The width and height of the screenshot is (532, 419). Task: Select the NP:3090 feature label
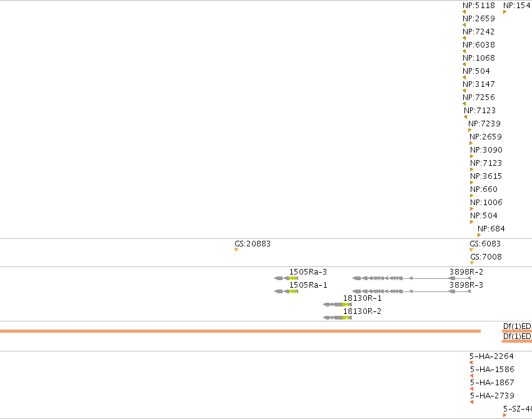[x=486, y=150]
